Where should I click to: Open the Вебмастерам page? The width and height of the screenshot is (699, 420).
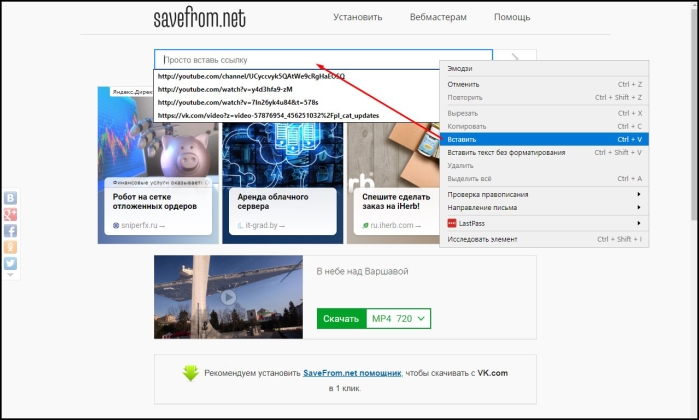tap(438, 17)
